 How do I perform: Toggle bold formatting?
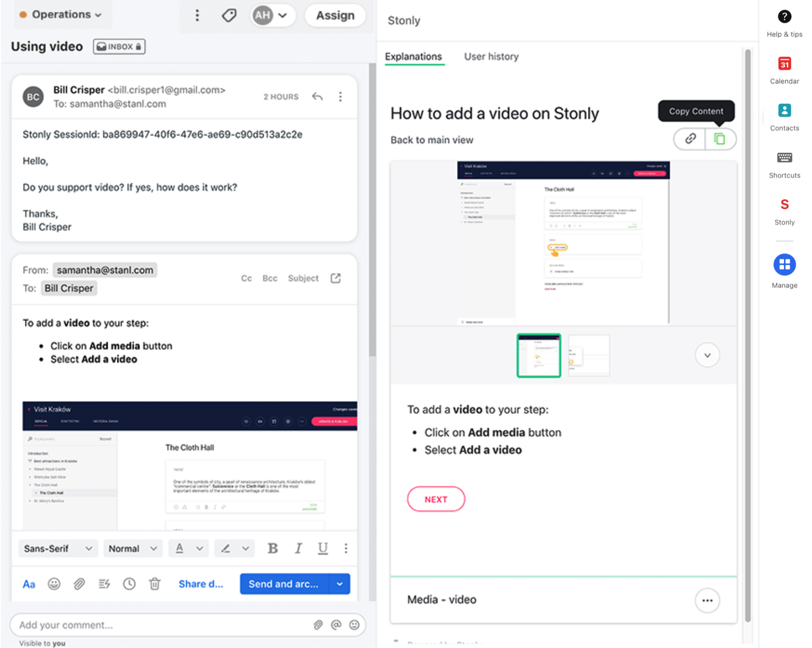(x=273, y=548)
